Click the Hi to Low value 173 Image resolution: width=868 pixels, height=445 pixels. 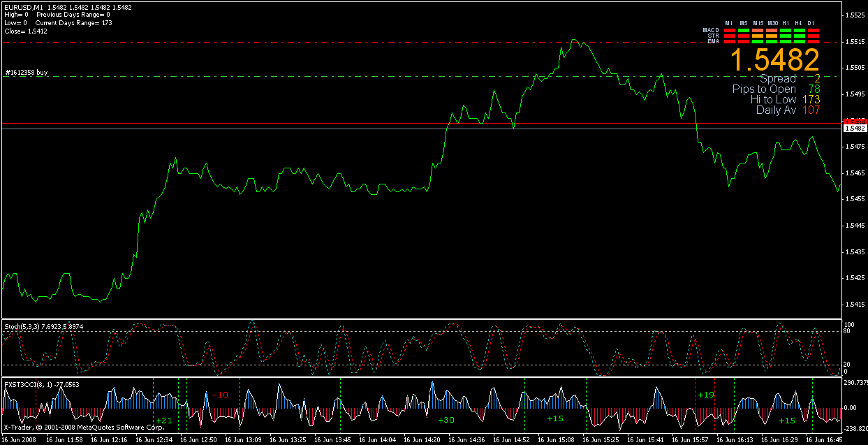tap(811, 100)
